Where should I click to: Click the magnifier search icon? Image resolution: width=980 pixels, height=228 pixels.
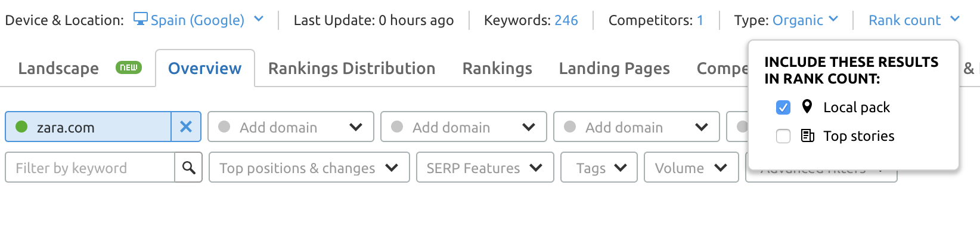coord(189,168)
